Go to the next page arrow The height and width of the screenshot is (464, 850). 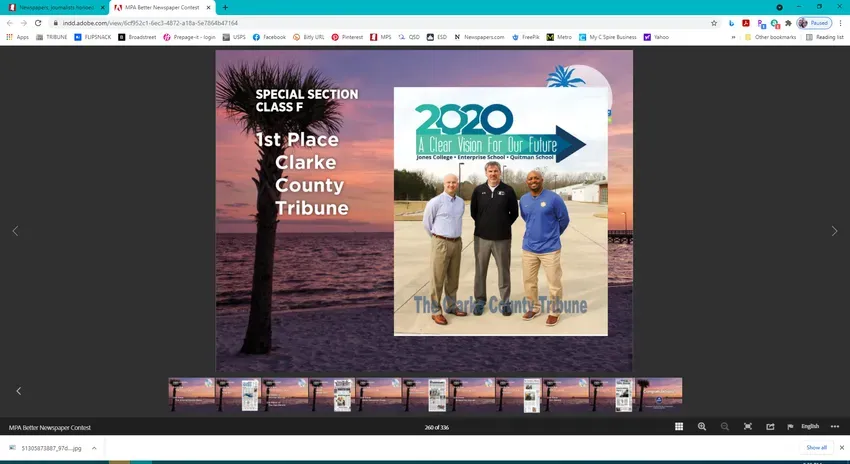click(x=835, y=231)
